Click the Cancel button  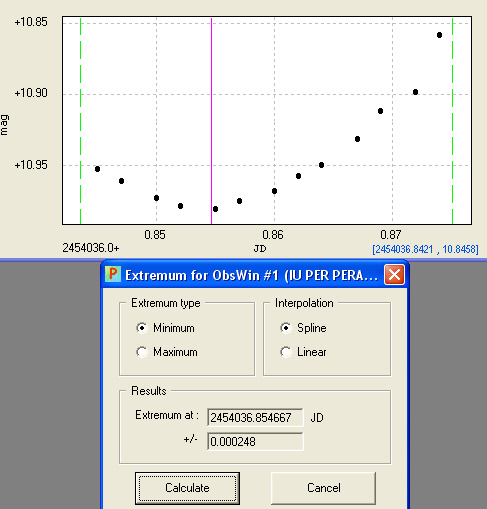point(324,488)
